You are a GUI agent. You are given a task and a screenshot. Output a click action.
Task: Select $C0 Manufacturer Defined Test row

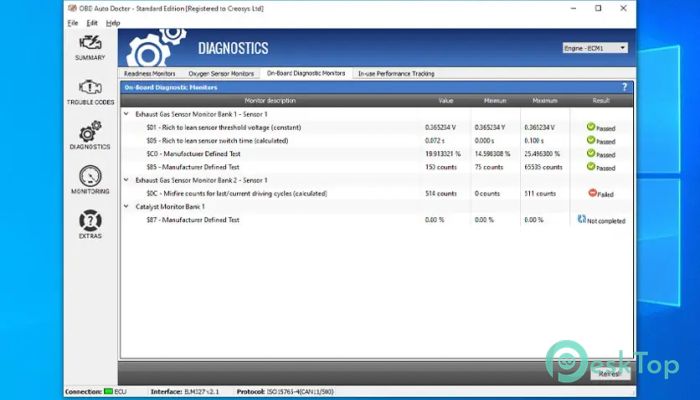coord(377,154)
